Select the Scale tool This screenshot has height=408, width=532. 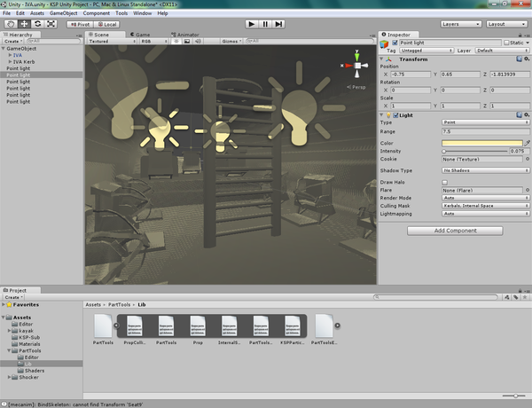51,24
